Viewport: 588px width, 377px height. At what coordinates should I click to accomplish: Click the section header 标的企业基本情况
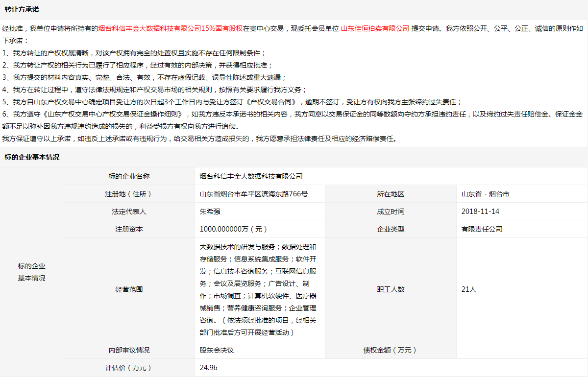pos(32,157)
